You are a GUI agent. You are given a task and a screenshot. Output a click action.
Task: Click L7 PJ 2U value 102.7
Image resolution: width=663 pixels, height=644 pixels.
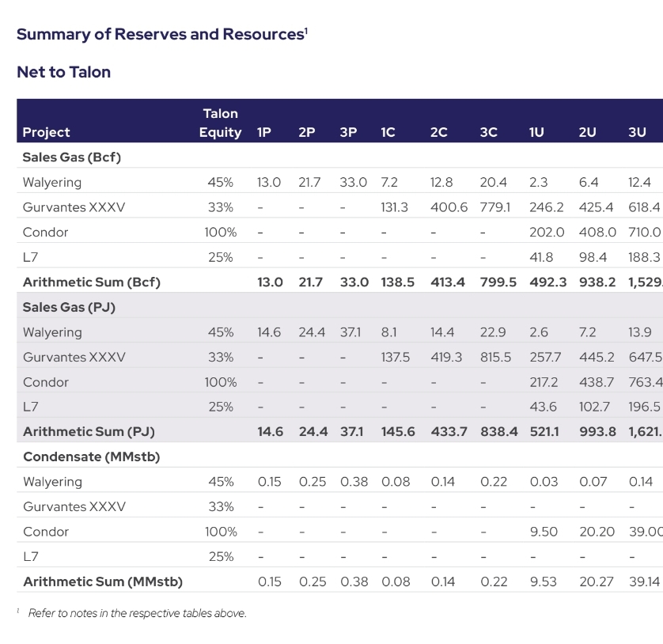(594, 407)
